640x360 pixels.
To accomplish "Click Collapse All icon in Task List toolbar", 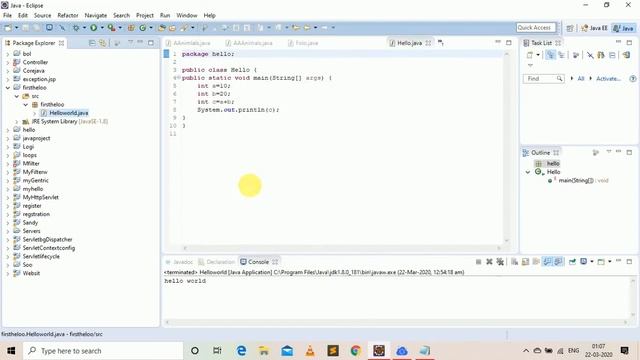I will [x=612, y=55].
